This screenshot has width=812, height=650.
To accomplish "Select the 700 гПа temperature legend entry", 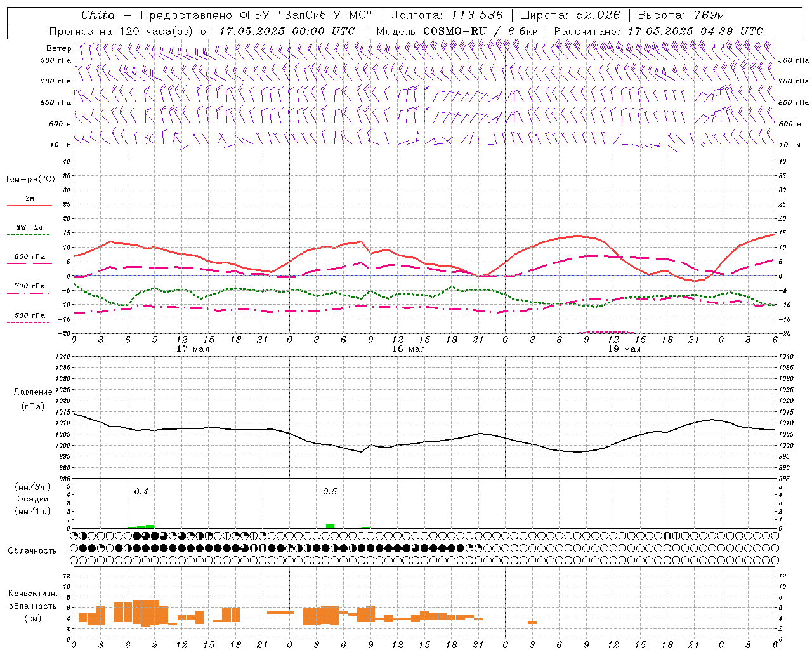I will point(29,286).
